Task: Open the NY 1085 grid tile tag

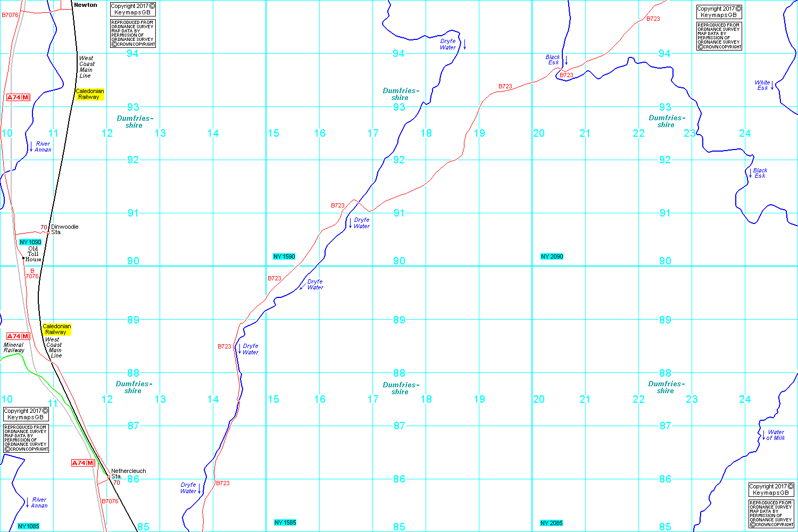Action: pyautogui.click(x=28, y=526)
